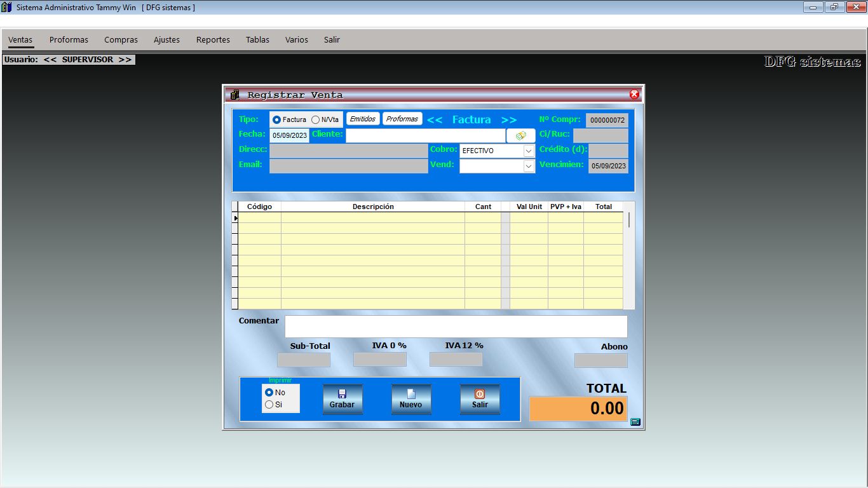The width and height of the screenshot is (868, 488).
Task: Open the Tablas menu
Action: tap(257, 39)
